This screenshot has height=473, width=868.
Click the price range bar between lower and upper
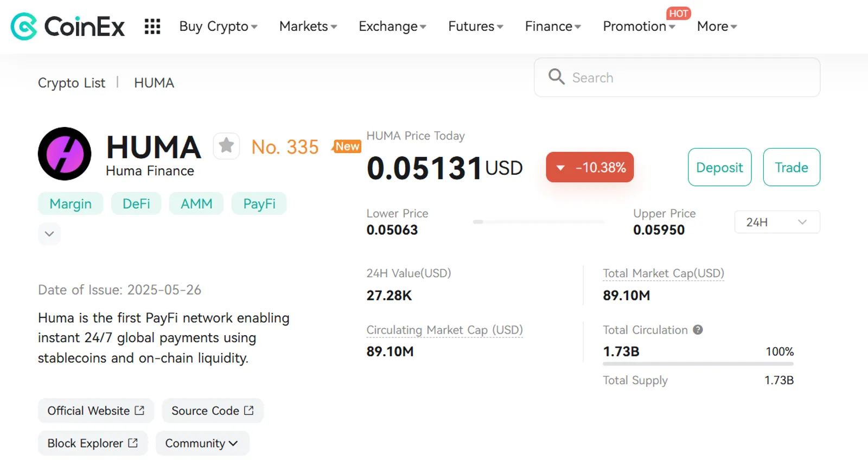538,222
